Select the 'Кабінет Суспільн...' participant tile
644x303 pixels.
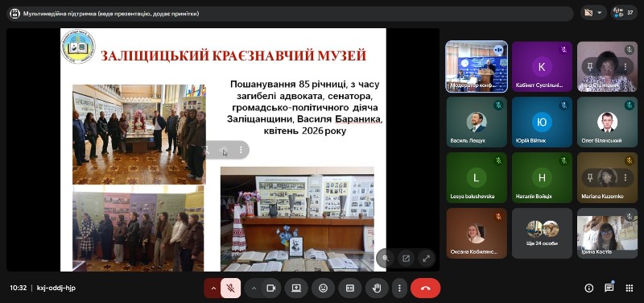click(542, 66)
